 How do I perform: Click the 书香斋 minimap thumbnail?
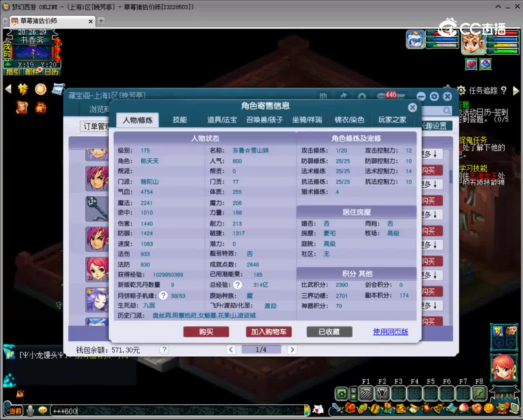point(32,52)
